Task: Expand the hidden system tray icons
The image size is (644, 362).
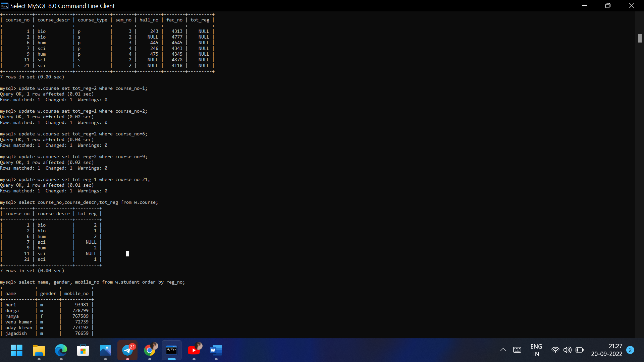Action: (x=503, y=350)
